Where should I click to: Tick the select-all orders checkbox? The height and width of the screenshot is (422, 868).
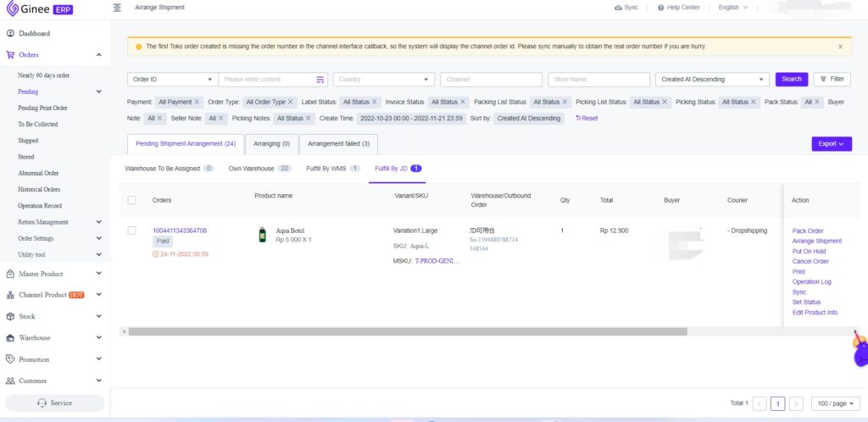pyautogui.click(x=131, y=200)
